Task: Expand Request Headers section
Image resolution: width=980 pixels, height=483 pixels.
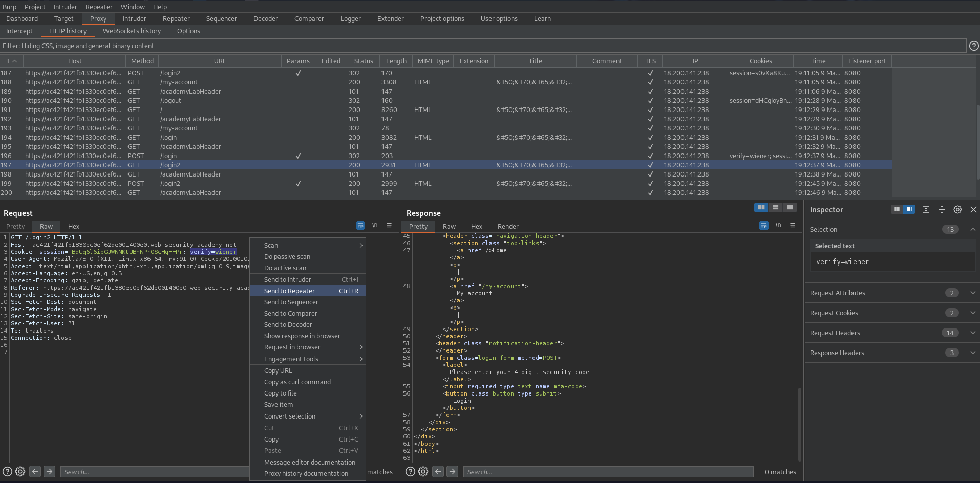Action: (972, 333)
